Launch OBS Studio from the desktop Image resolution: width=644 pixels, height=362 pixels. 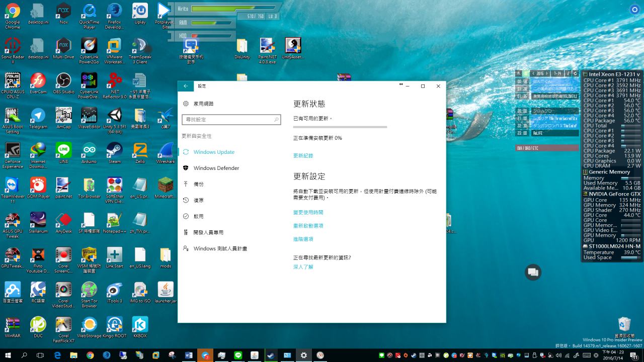pos(63,80)
